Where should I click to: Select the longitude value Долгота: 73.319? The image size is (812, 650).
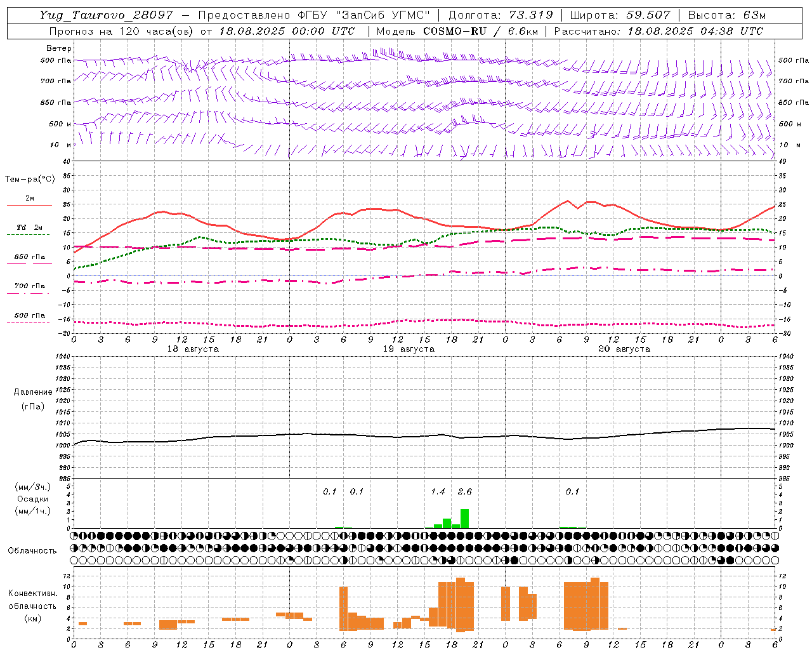click(x=501, y=15)
